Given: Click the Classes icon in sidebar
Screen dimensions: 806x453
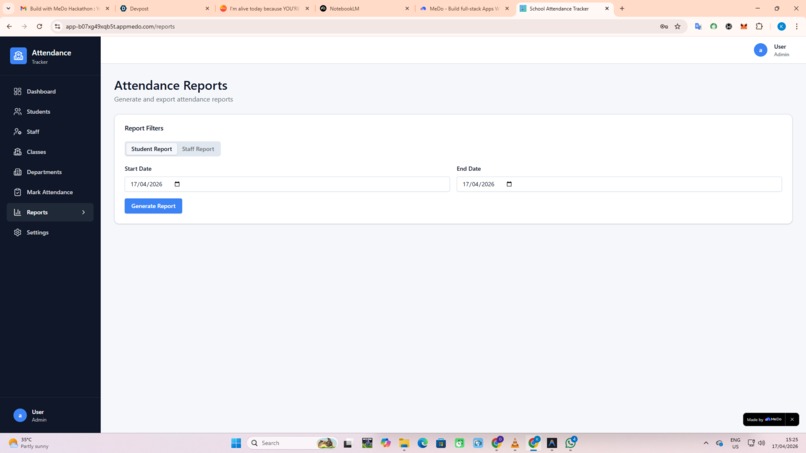Looking at the screenshot, I should [x=17, y=152].
